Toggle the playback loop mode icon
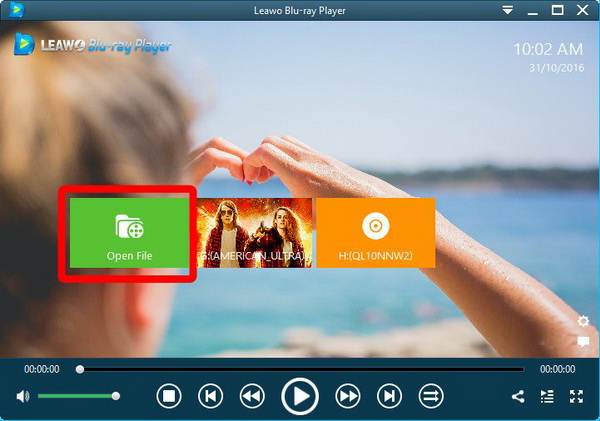The height and width of the screenshot is (421, 600). tap(431, 396)
